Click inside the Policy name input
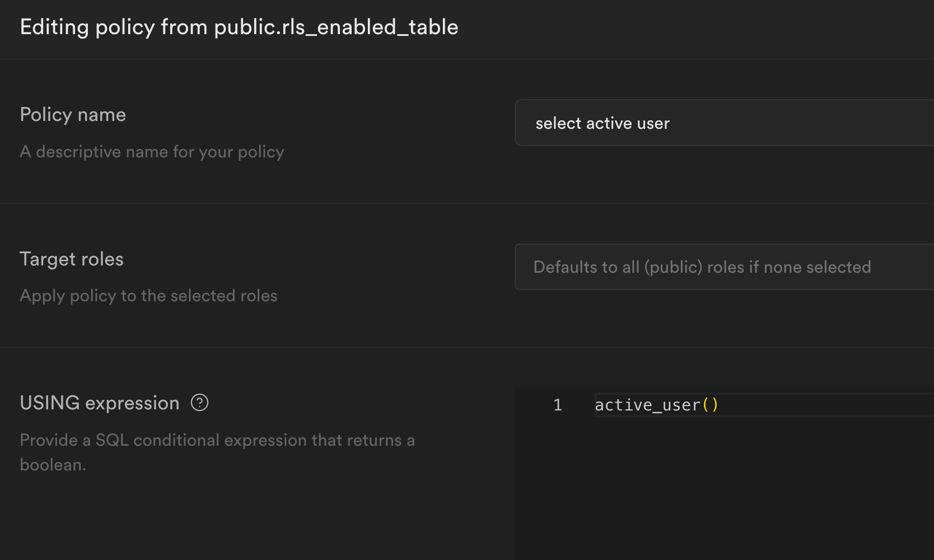The width and height of the screenshot is (934, 560). [672, 123]
